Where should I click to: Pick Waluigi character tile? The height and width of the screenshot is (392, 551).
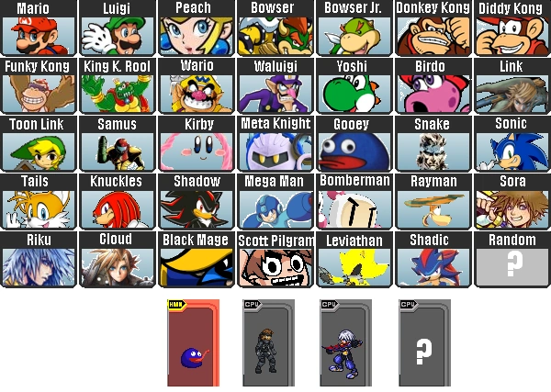point(275,85)
